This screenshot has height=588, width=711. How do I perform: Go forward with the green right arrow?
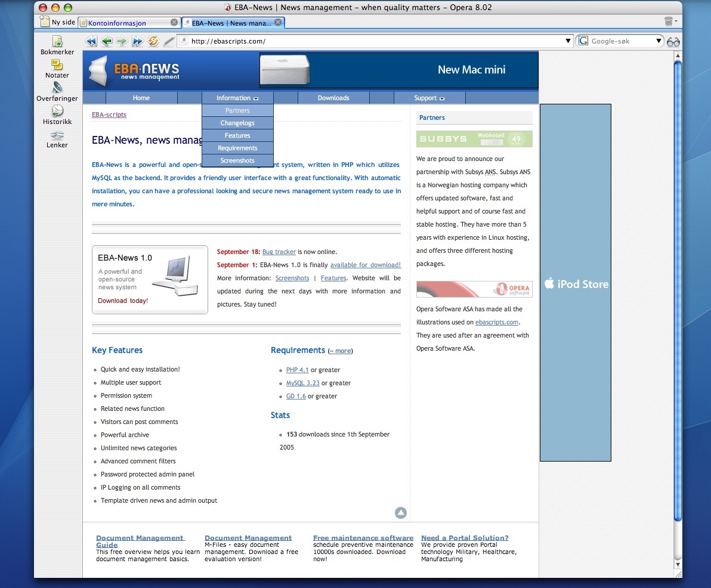pyautogui.click(x=122, y=41)
